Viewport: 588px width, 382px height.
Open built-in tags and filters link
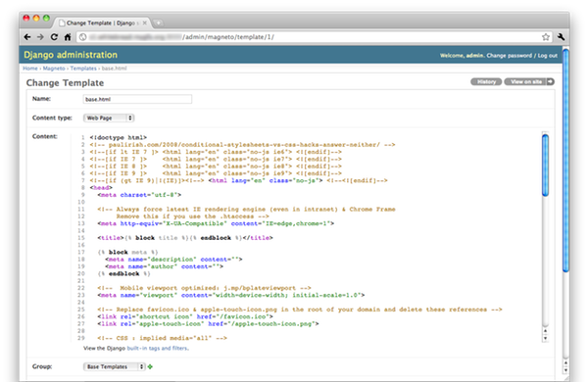[x=158, y=349]
